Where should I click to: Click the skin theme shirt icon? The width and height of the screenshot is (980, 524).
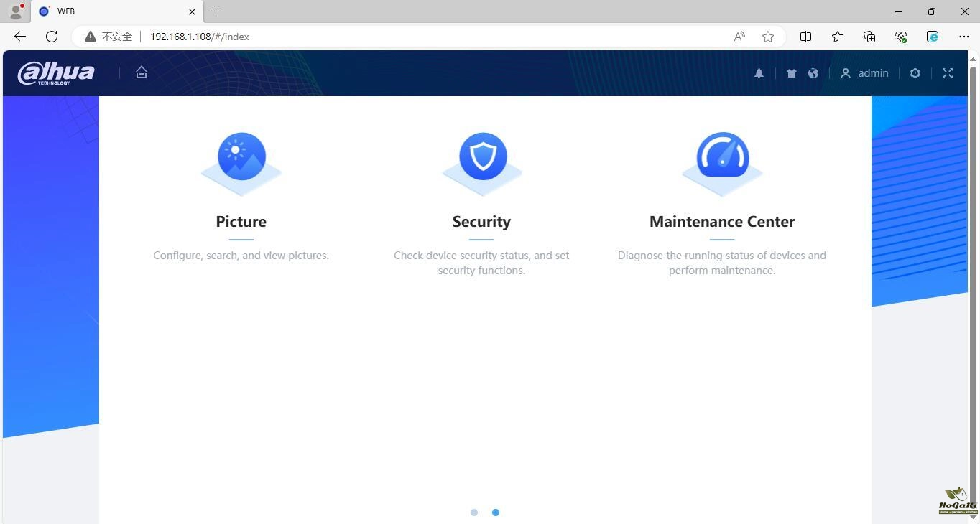pos(791,73)
